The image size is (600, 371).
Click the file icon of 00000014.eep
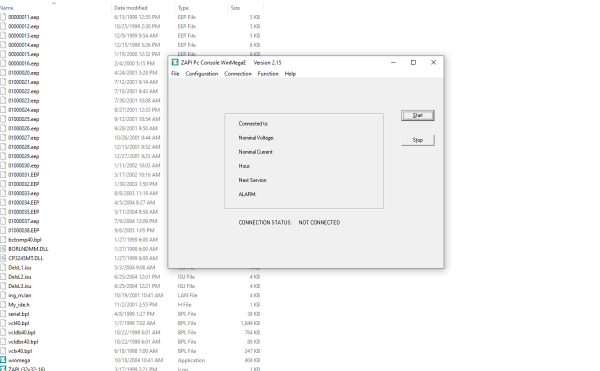(3, 45)
